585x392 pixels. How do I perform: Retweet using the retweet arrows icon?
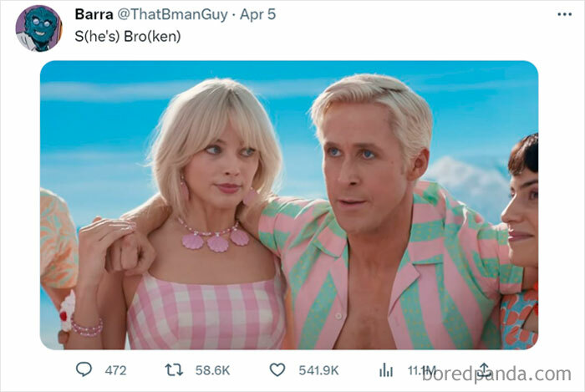pyautogui.click(x=174, y=370)
